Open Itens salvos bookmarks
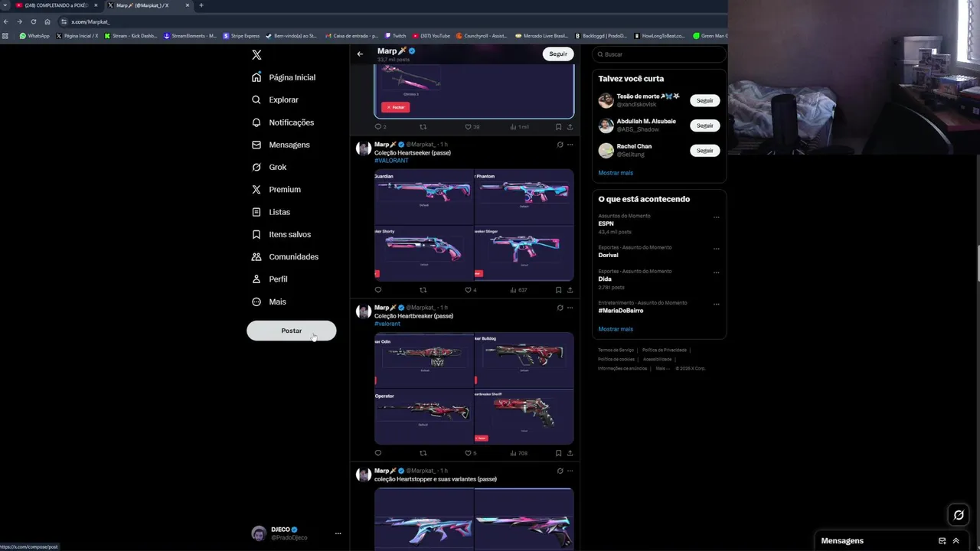The height and width of the screenshot is (551, 980). click(x=281, y=234)
